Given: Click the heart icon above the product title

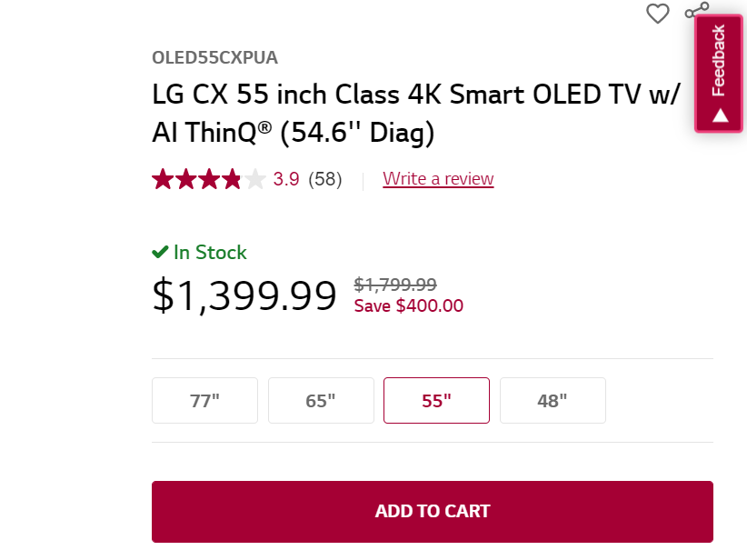Looking at the screenshot, I should (657, 14).
